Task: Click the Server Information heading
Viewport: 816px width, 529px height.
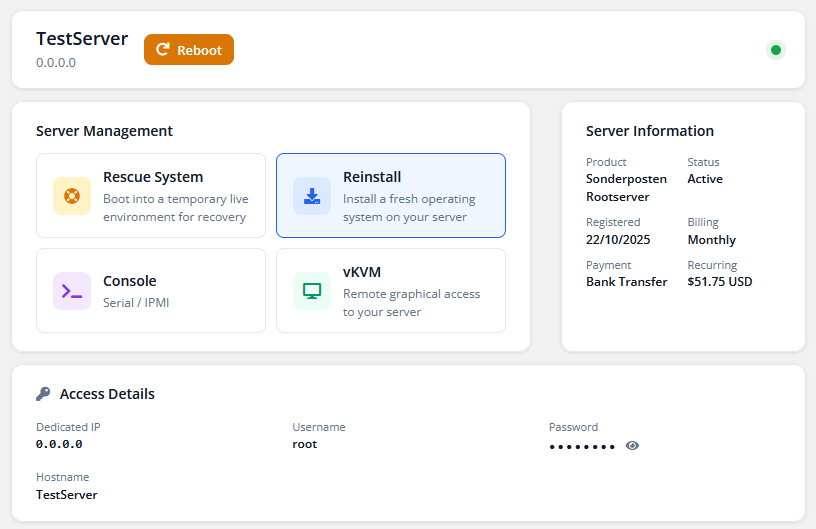Action: [x=650, y=131]
